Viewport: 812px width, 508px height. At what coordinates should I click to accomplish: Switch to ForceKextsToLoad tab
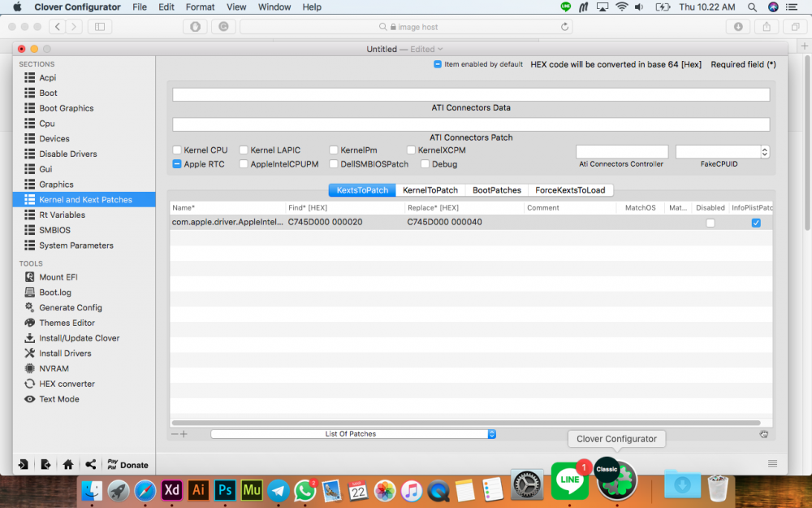pyautogui.click(x=570, y=190)
